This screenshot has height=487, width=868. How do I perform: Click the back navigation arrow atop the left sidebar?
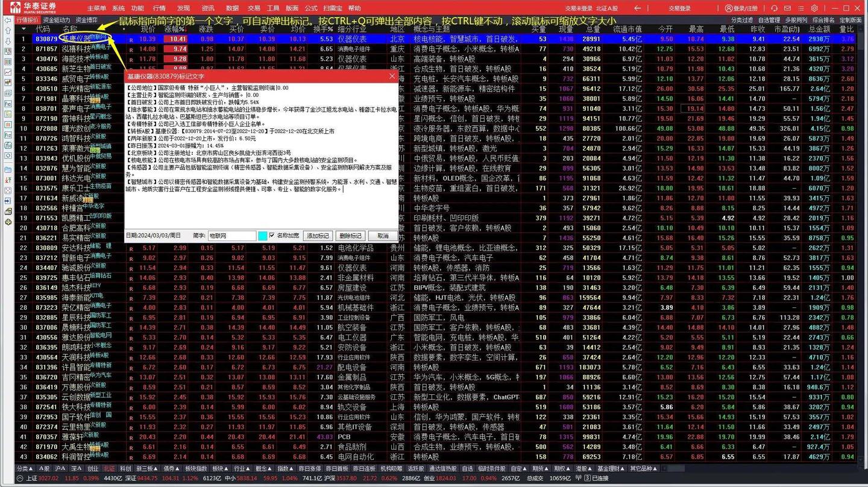[7, 21]
